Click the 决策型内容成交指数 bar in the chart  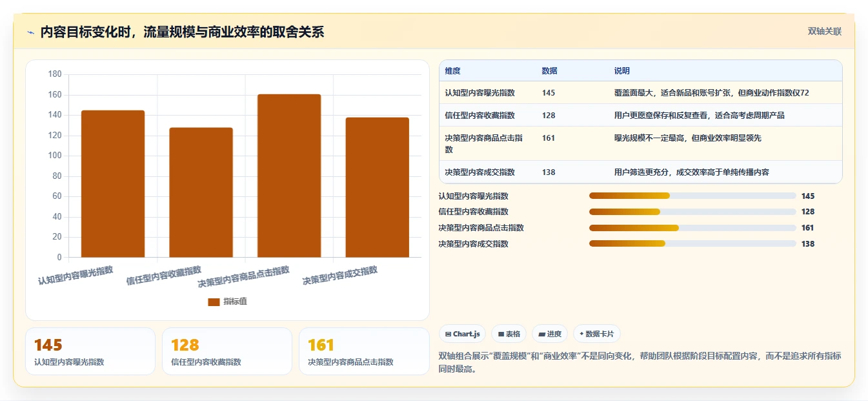point(377,187)
